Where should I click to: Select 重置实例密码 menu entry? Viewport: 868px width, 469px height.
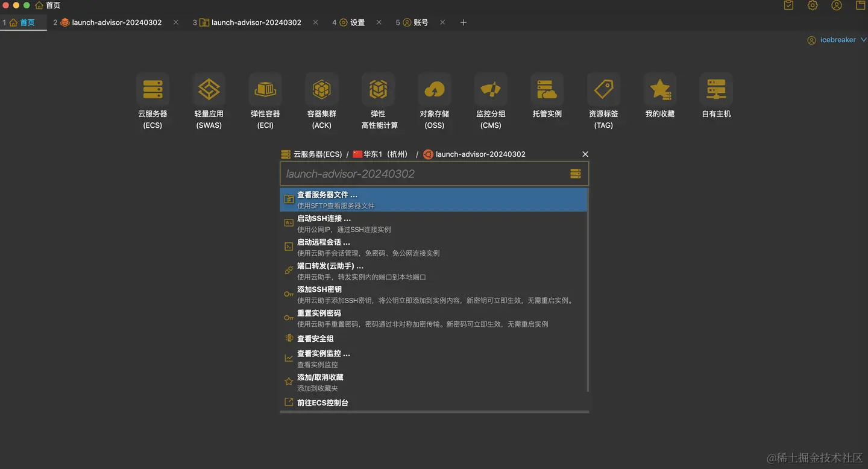click(x=433, y=318)
